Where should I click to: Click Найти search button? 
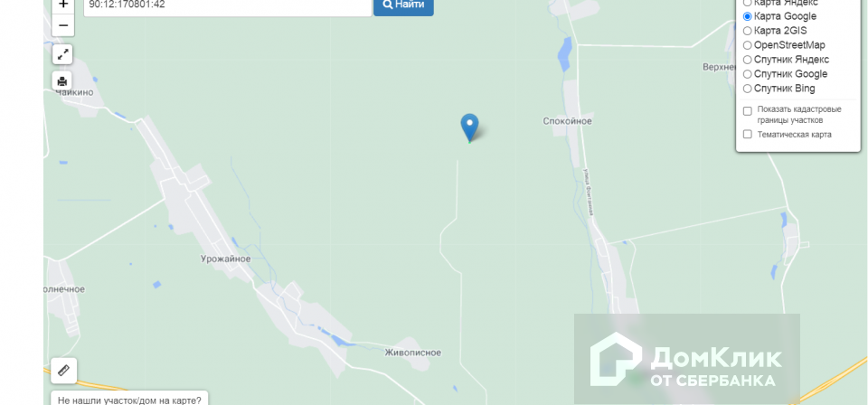(403, 5)
